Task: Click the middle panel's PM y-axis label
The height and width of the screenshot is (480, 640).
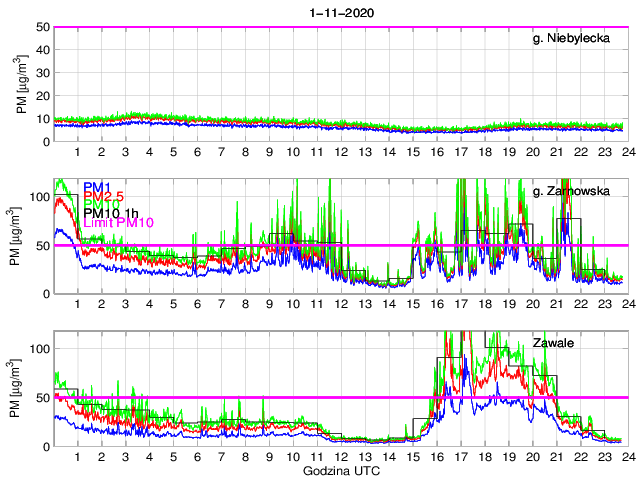Action: 14,236
